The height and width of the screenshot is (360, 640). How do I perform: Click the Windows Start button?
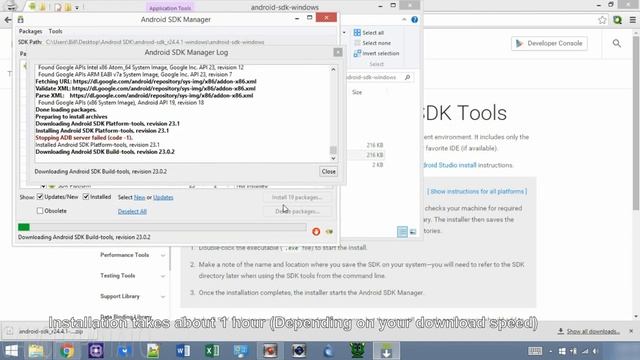(11, 351)
